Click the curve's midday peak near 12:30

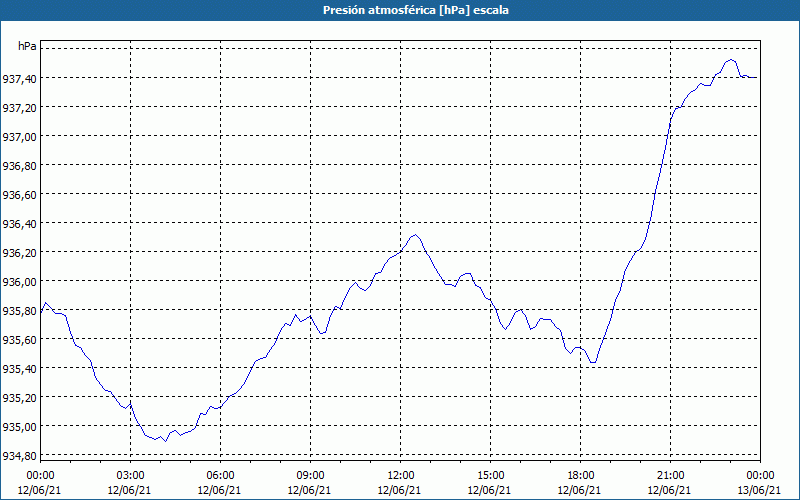coord(416,235)
